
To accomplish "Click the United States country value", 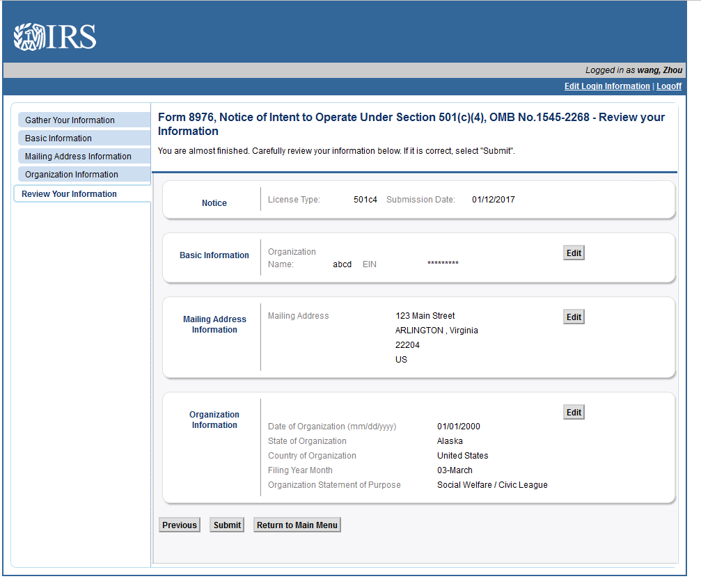I will (x=463, y=456).
